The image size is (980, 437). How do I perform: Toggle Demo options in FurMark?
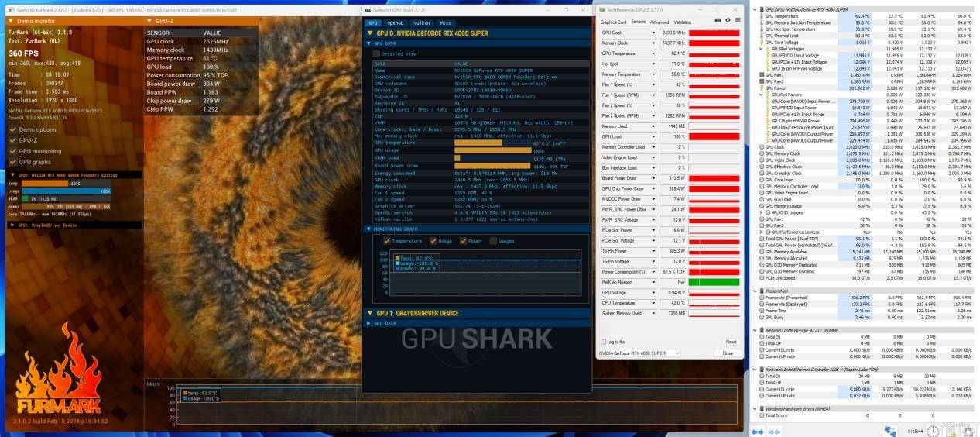tap(13, 129)
